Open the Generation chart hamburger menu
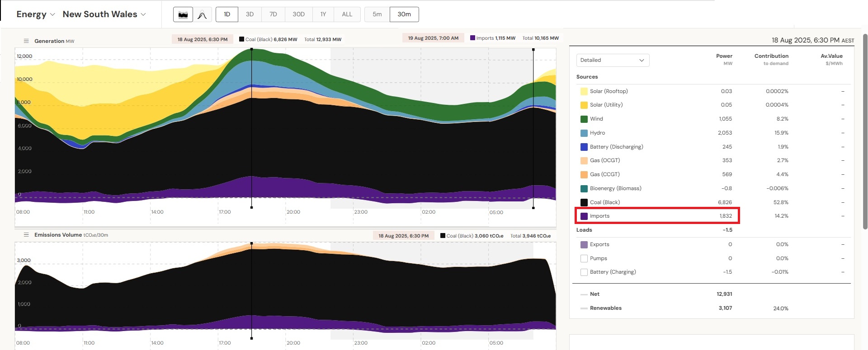Viewport: 868px width, 350px height. point(26,41)
